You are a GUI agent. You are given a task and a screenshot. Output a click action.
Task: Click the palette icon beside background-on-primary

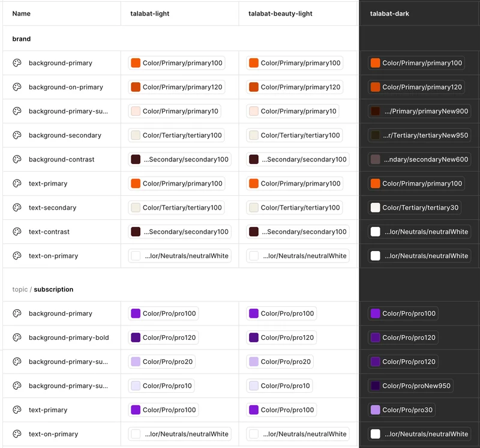tap(17, 87)
